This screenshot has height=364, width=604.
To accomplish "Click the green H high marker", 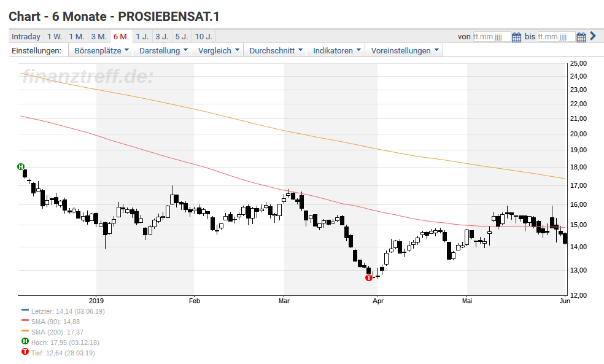I will pos(21,167).
